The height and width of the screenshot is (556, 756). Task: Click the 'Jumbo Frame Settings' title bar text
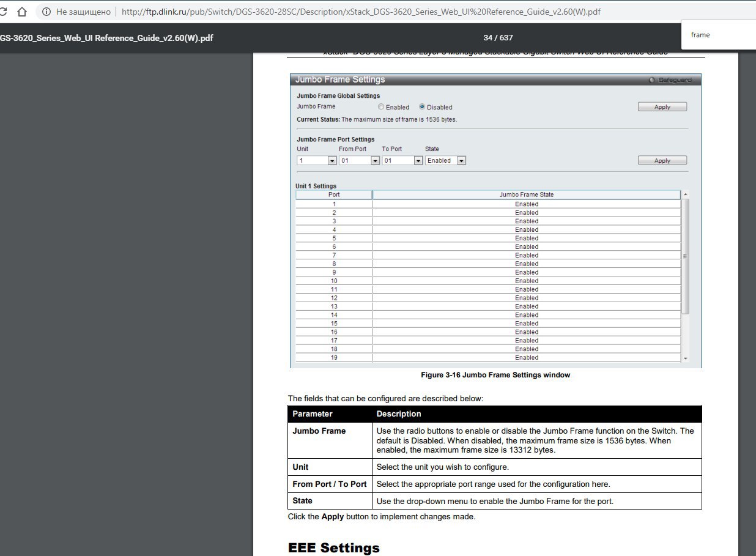340,80
